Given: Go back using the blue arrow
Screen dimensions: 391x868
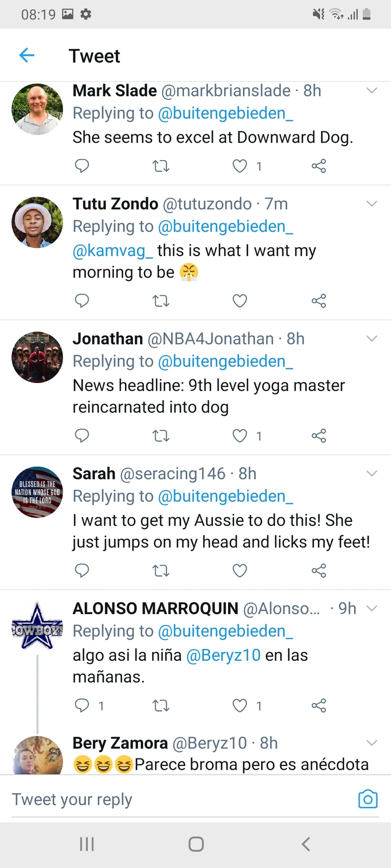Looking at the screenshot, I should coord(27,55).
